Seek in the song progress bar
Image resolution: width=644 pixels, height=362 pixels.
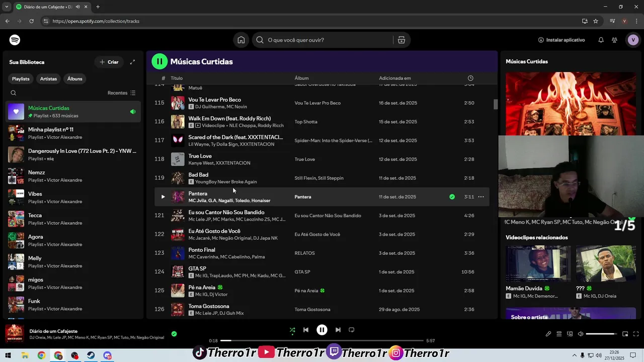[322, 340]
